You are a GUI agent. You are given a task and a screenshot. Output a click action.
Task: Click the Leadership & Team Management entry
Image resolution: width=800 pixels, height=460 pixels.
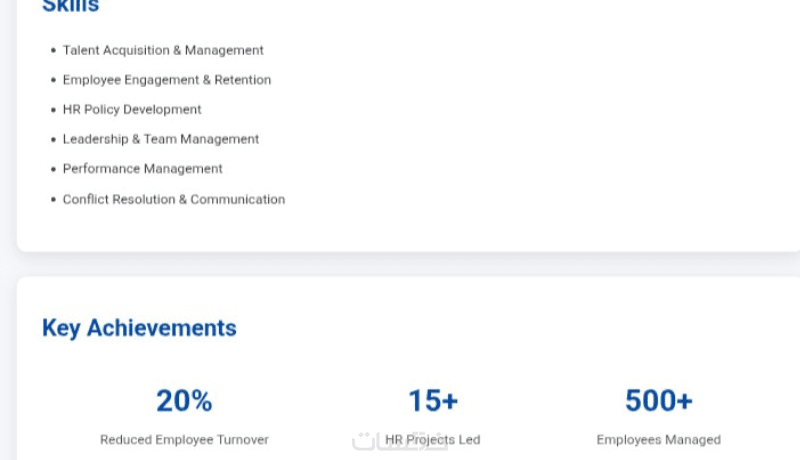[x=161, y=139]
